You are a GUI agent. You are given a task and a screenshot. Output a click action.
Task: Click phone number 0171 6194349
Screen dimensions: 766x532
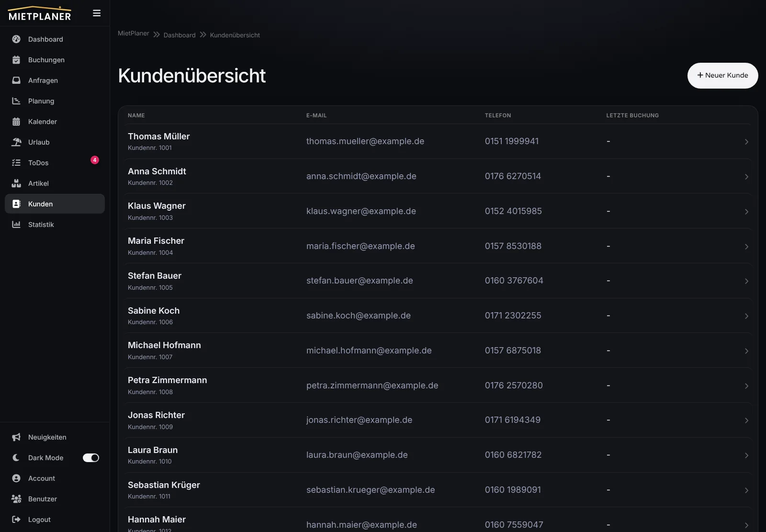[513, 420]
